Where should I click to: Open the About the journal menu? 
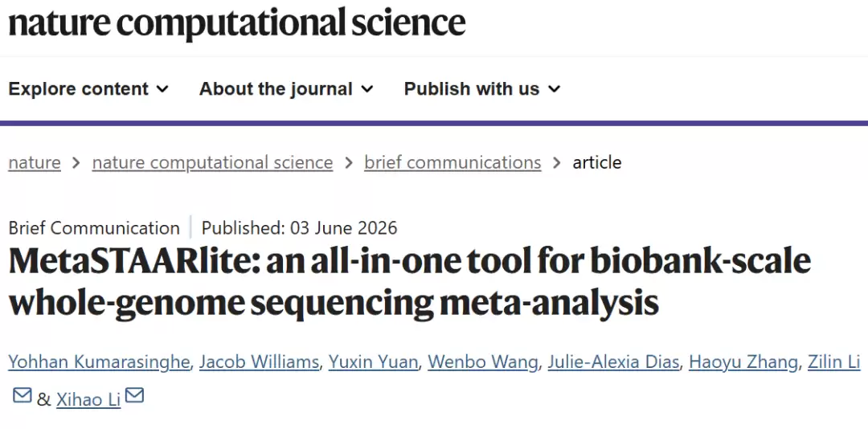click(286, 89)
